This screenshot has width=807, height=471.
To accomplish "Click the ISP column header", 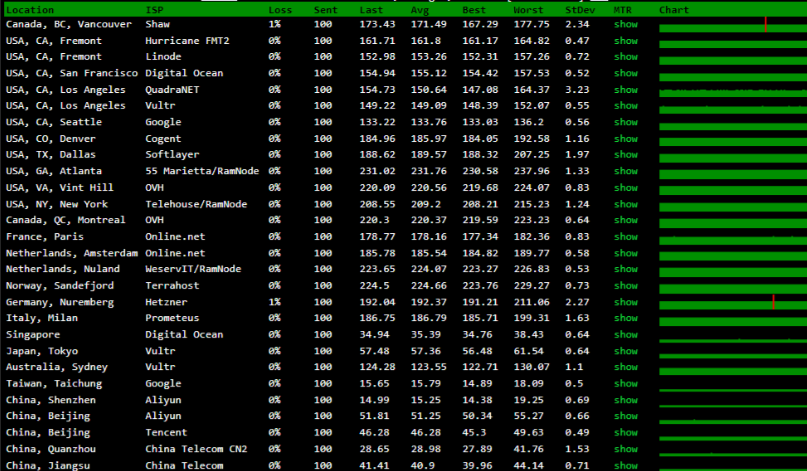I will point(154,10).
